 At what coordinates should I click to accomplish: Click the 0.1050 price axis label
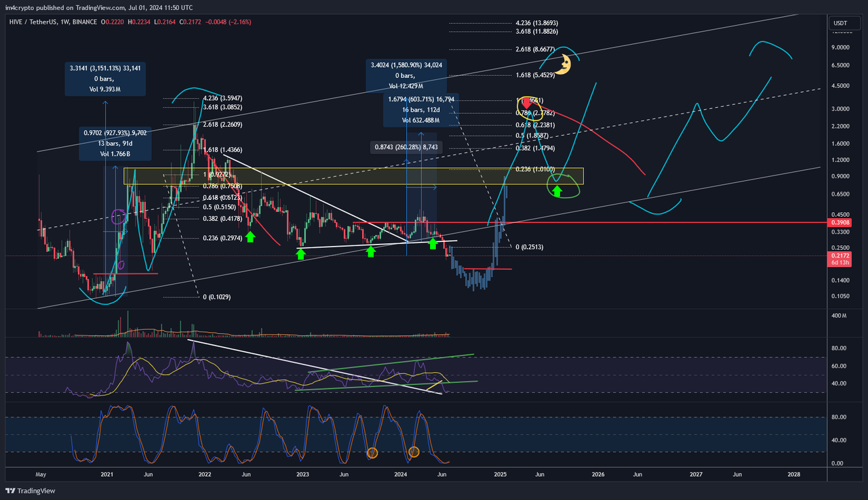[x=842, y=296]
